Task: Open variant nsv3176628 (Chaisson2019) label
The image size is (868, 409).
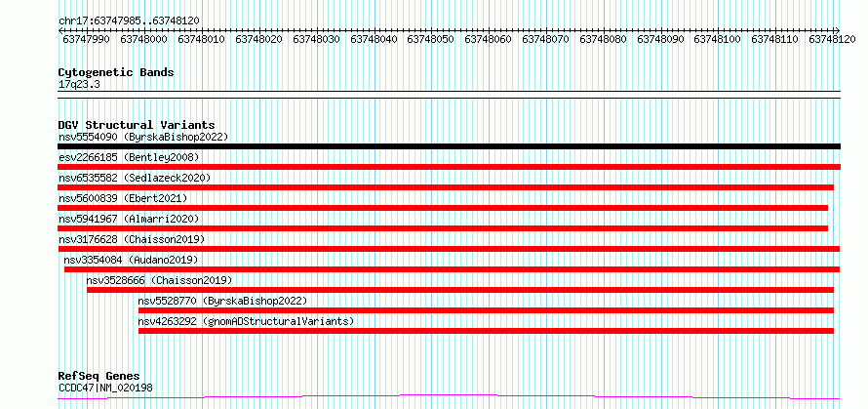Action: pyautogui.click(x=132, y=239)
